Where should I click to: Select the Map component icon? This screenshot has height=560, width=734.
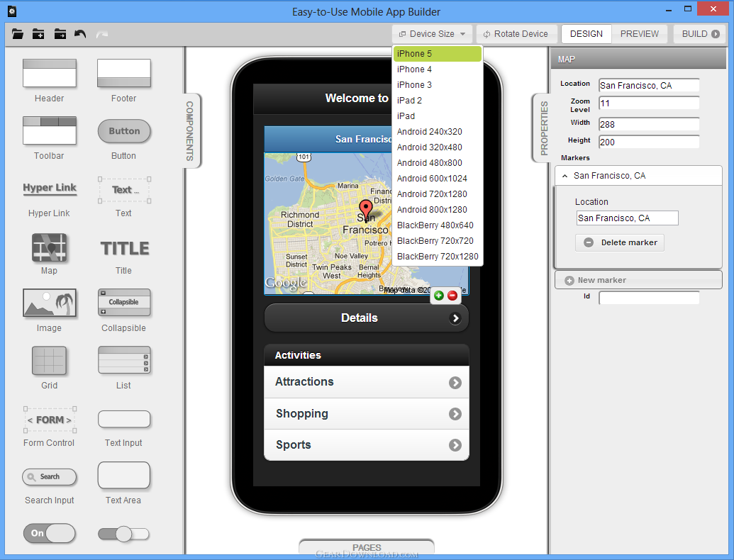(49, 247)
